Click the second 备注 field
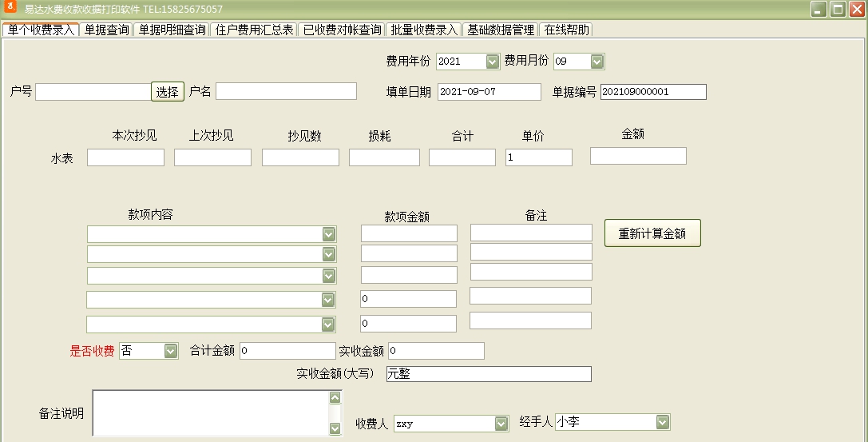The width and height of the screenshot is (868, 442). click(532, 252)
